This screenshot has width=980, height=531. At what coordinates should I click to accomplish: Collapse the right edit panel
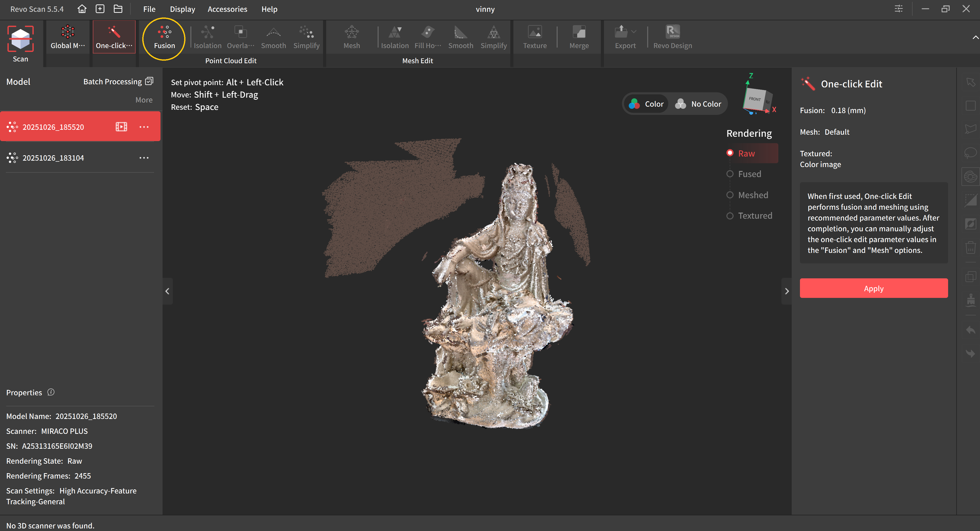click(x=787, y=291)
